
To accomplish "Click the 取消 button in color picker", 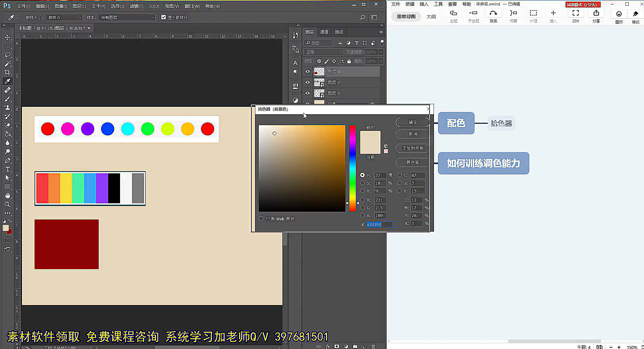I will pos(413,134).
